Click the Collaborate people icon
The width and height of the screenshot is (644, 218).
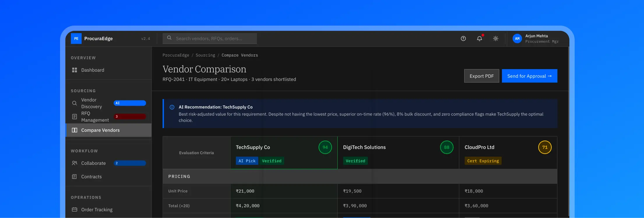(75, 163)
